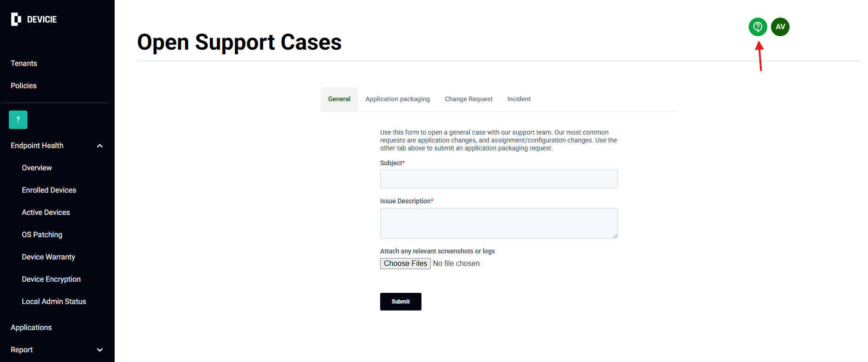Open the Applications section in the sidebar
The width and height of the screenshot is (868, 362).
pos(31,327)
